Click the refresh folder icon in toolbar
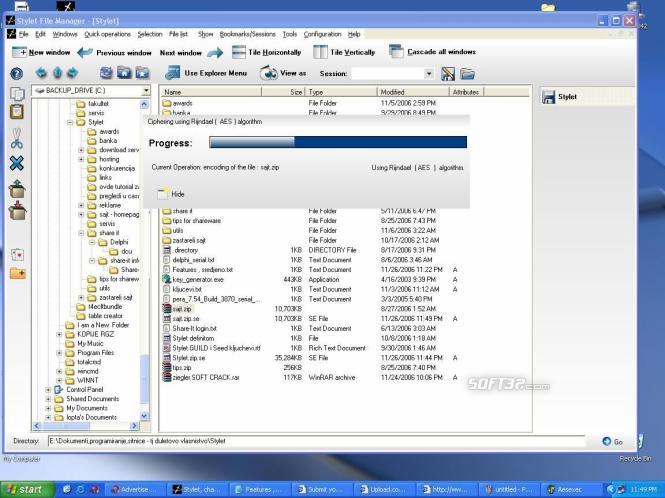The height and width of the screenshot is (498, 665). click(106, 73)
